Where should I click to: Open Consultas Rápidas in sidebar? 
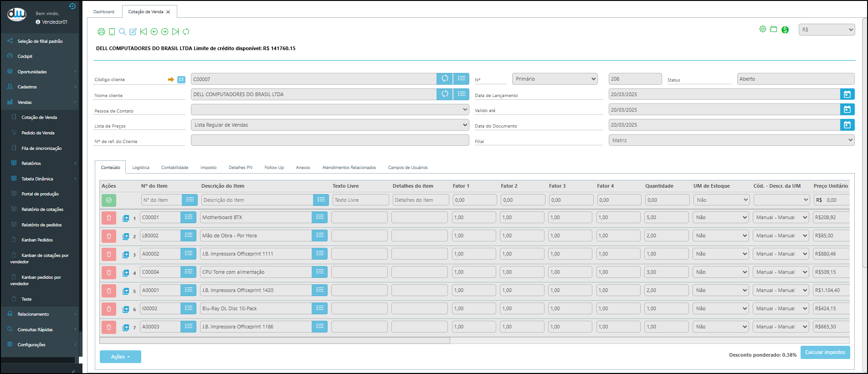pos(35,329)
